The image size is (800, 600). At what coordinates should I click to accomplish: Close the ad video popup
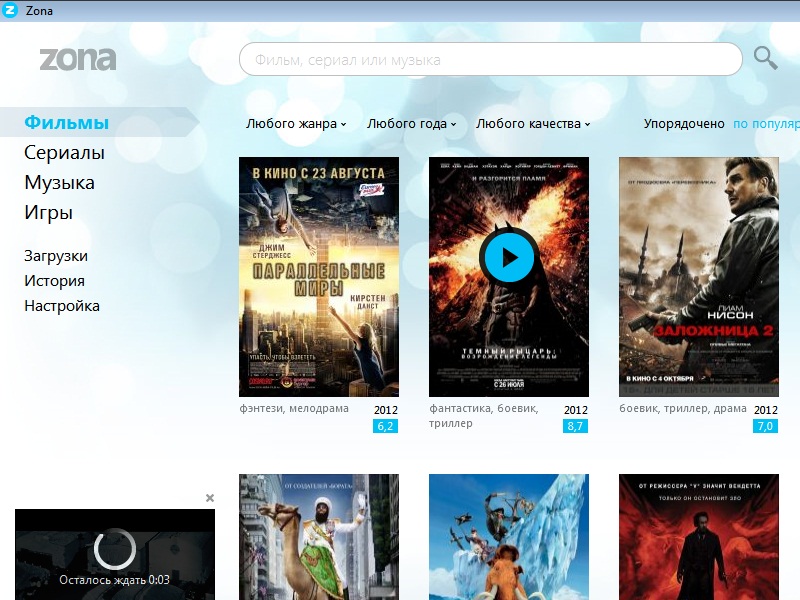(x=210, y=498)
